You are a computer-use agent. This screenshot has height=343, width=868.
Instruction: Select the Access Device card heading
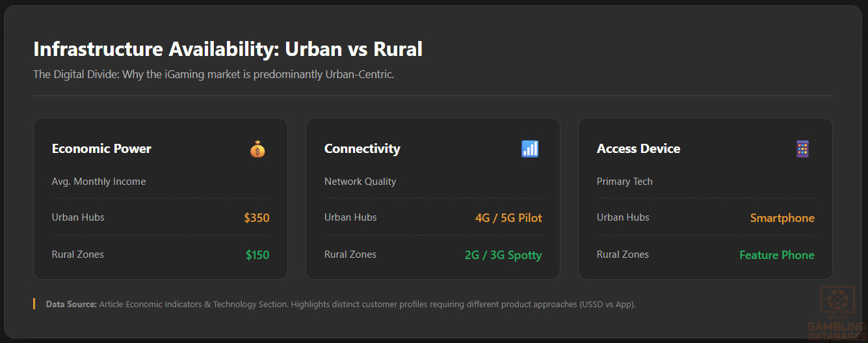[x=638, y=149]
